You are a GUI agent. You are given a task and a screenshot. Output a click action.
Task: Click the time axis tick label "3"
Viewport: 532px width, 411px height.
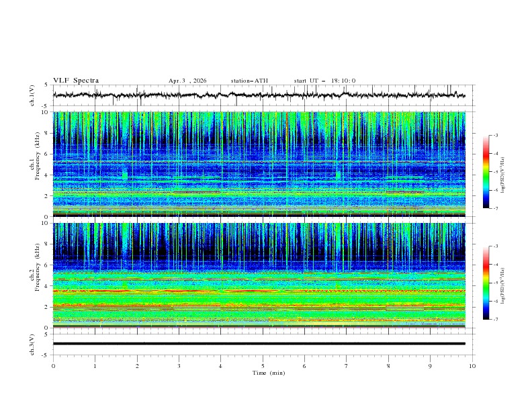click(179, 366)
